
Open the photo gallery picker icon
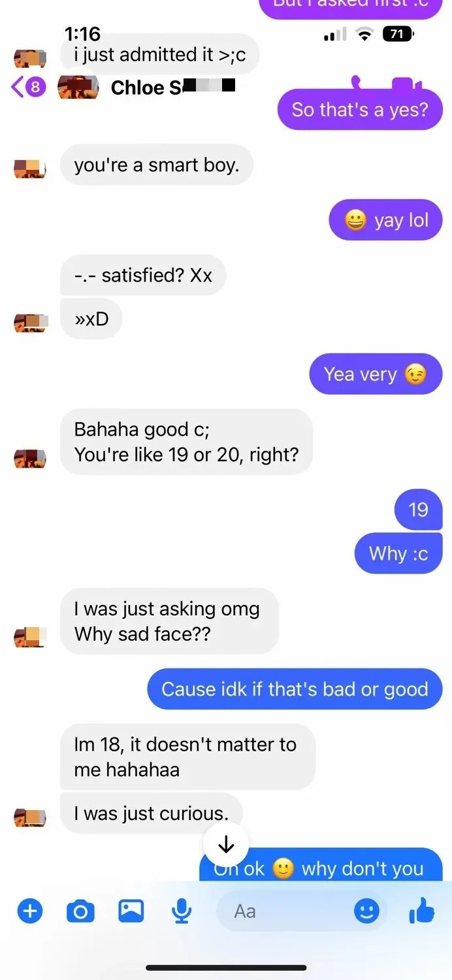point(131,910)
